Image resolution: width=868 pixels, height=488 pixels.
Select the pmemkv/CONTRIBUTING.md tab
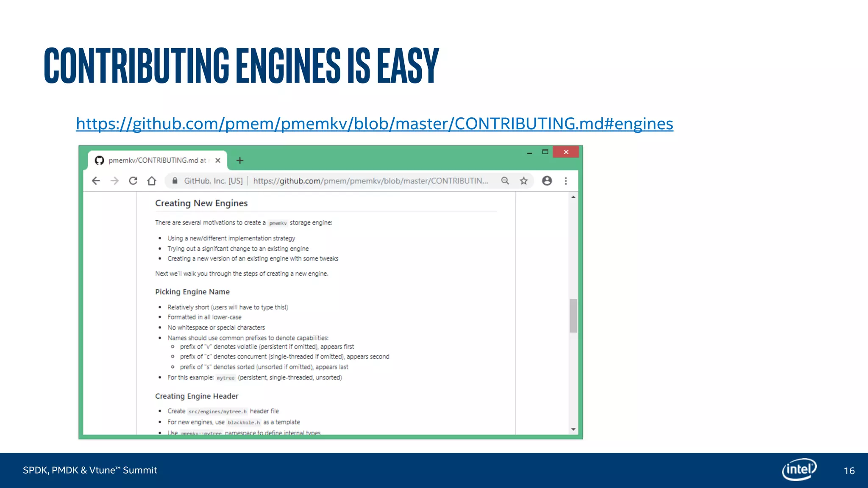[158, 160]
